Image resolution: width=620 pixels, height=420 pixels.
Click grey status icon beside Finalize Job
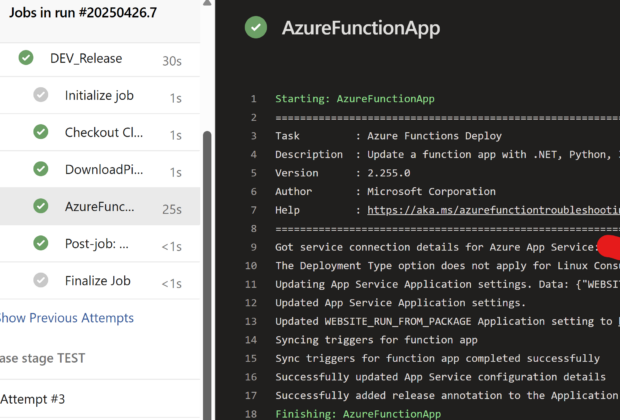[x=41, y=280]
